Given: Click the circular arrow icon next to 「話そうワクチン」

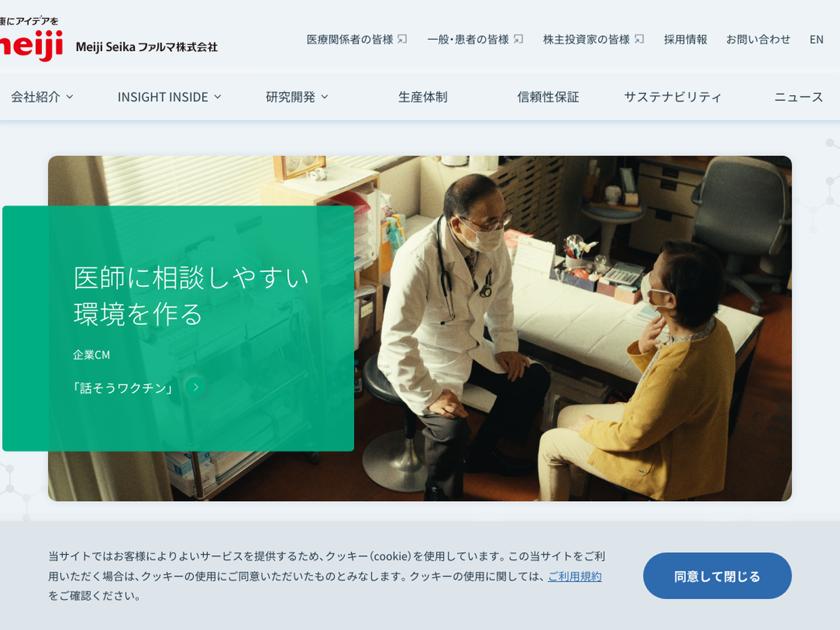Looking at the screenshot, I should [196, 387].
